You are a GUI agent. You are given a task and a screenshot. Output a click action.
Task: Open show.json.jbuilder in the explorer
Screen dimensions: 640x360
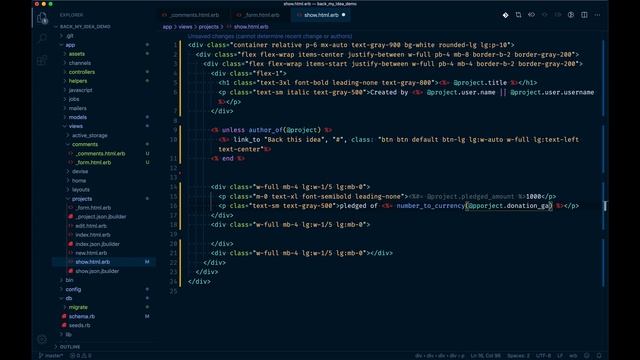point(97,271)
